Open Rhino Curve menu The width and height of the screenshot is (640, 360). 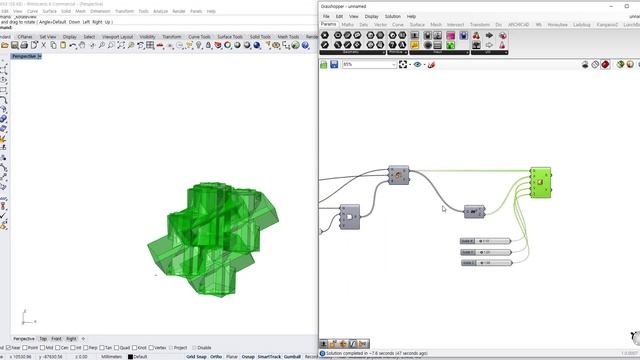tap(32, 11)
